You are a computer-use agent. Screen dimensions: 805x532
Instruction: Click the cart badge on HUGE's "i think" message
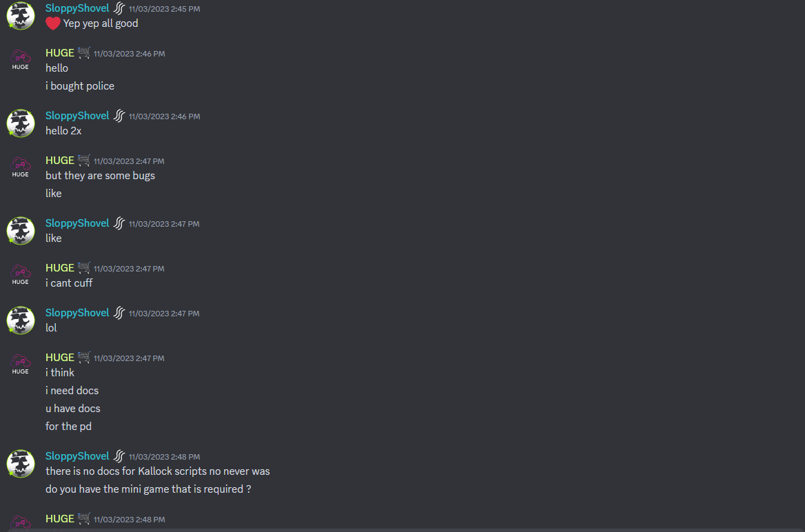tap(83, 357)
